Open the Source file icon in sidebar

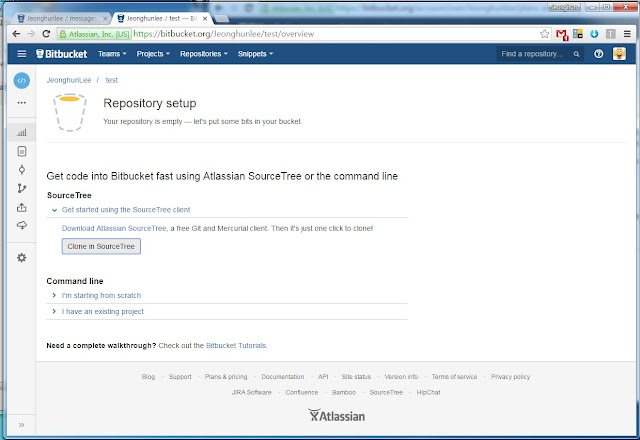(x=22, y=151)
